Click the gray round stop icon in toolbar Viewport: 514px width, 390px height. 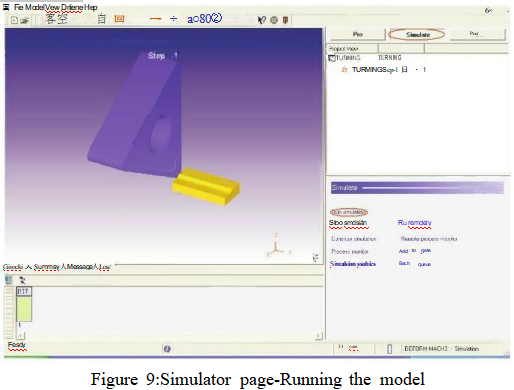pos(274,20)
